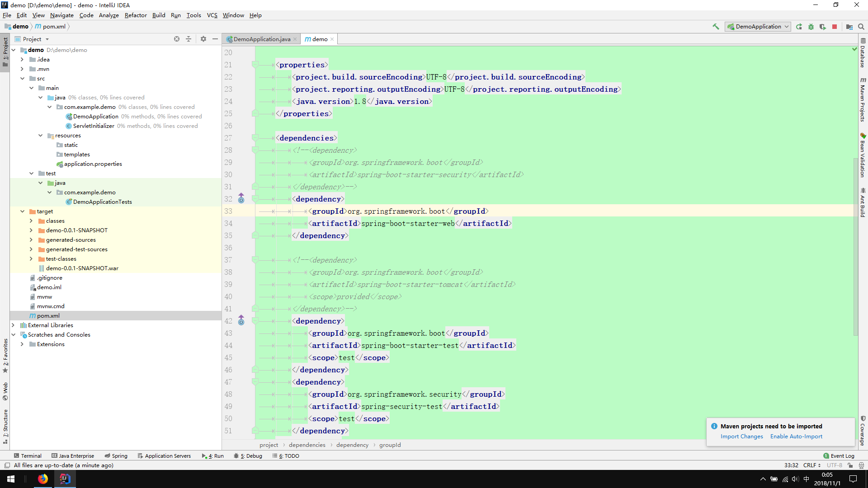The width and height of the screenshot is (868, 488).
Task: Click the Enable Auto-Import link
Action: coord(796,436)
